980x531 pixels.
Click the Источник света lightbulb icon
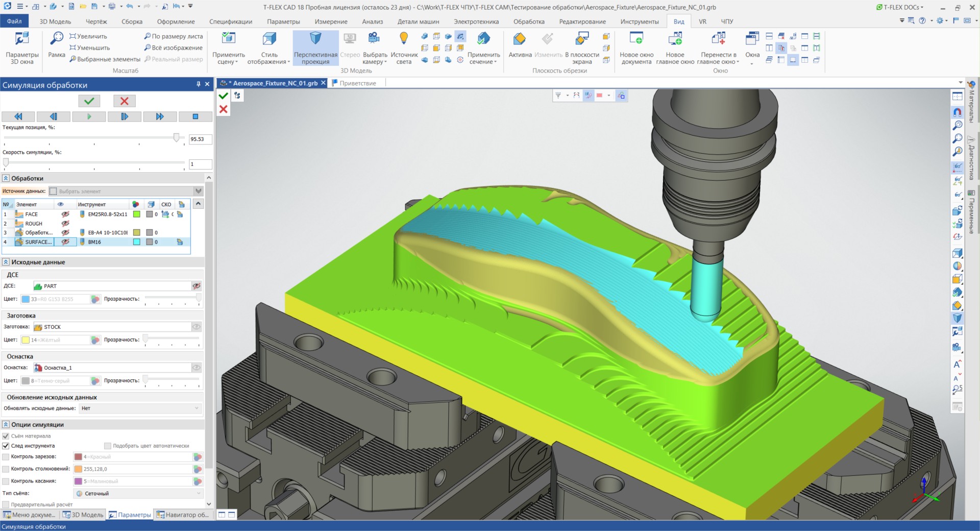point(404,39)
